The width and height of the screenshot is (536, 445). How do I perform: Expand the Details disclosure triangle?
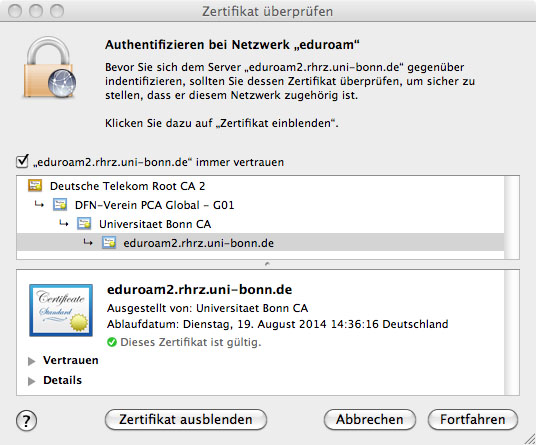31,381
